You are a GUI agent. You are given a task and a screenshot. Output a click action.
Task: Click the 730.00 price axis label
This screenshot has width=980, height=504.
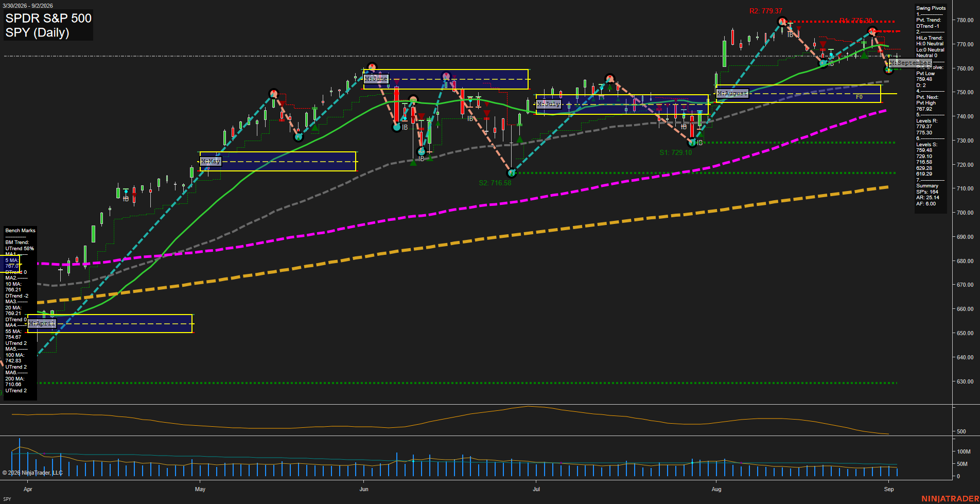965,141
